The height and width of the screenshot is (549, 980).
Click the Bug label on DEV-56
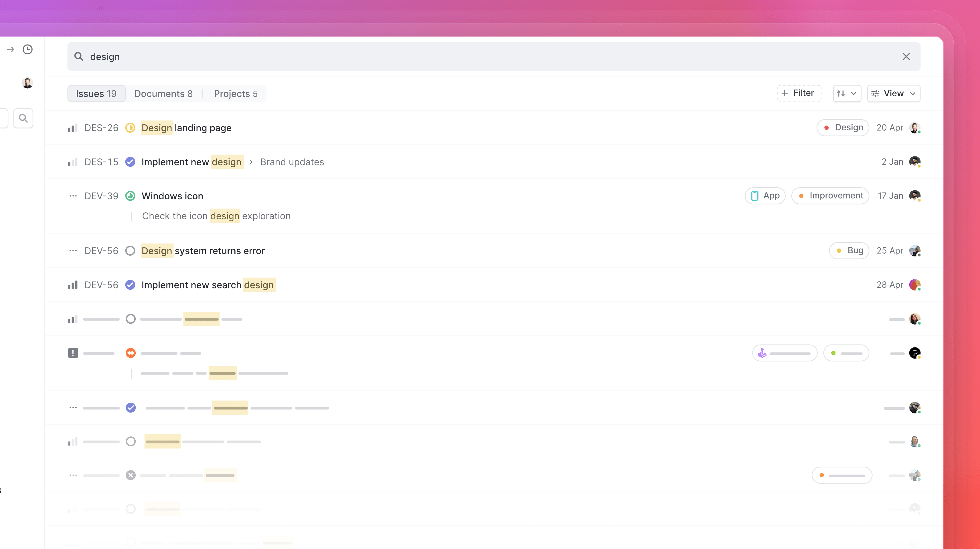click(x=850, y=250)
